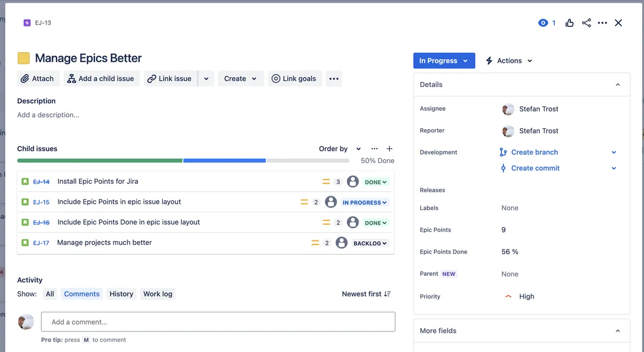Viewport: 644px width, 352px height.
Task: Click the assignee avatar on the EJ-14 row
Action: pyautogui.click(x=353, y=181)
